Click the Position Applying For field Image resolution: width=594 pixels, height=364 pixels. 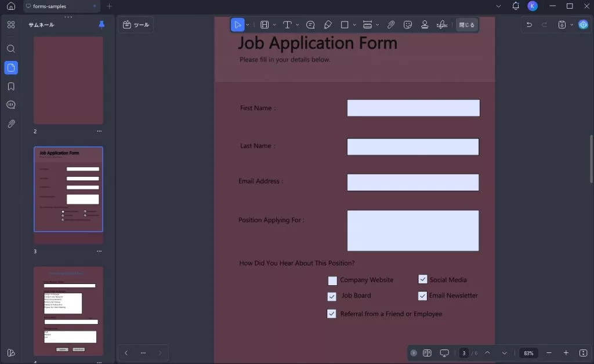pyautogui.click(x=413, y=231)
